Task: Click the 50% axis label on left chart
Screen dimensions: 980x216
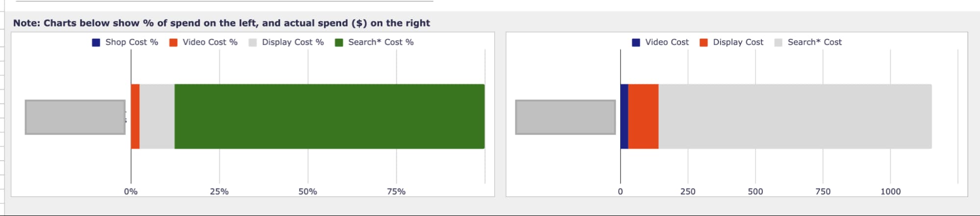Action: click(x=308, y=192)
